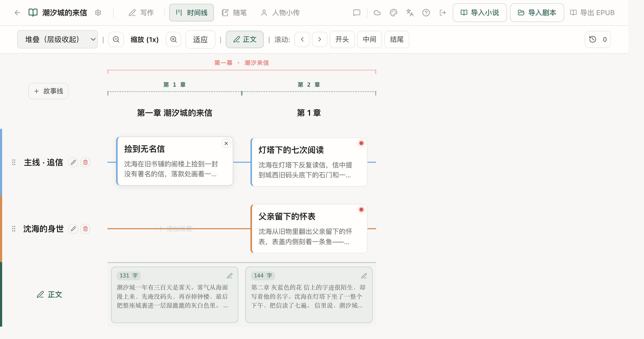
Task: Open the comments chat icon
Action: click(357, 13)
